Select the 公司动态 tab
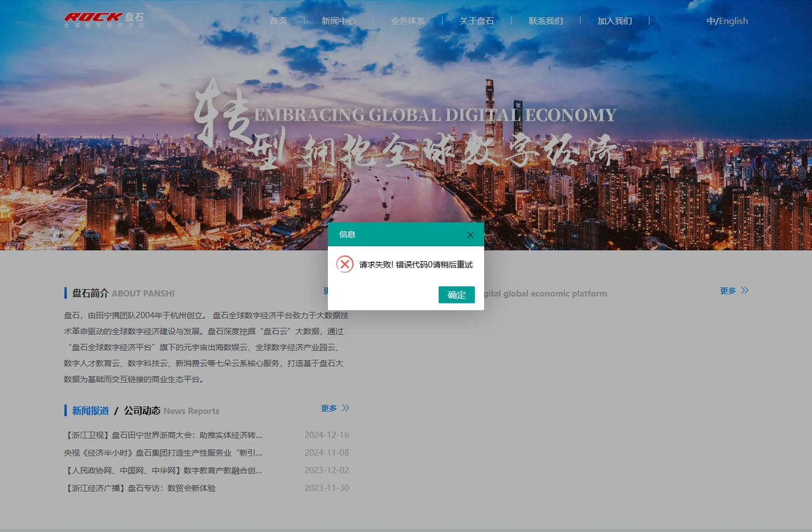Viewport: 812px width, 532px height. pos(143,411)
